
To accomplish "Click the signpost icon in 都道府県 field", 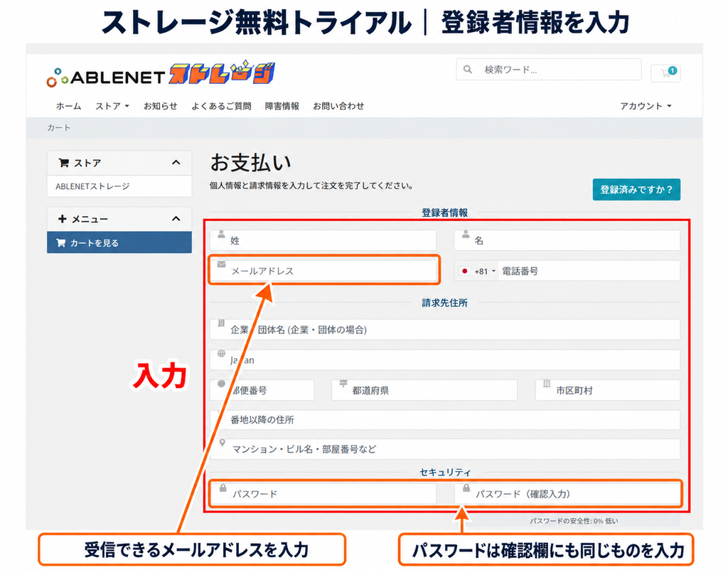I will coord(343,383).
